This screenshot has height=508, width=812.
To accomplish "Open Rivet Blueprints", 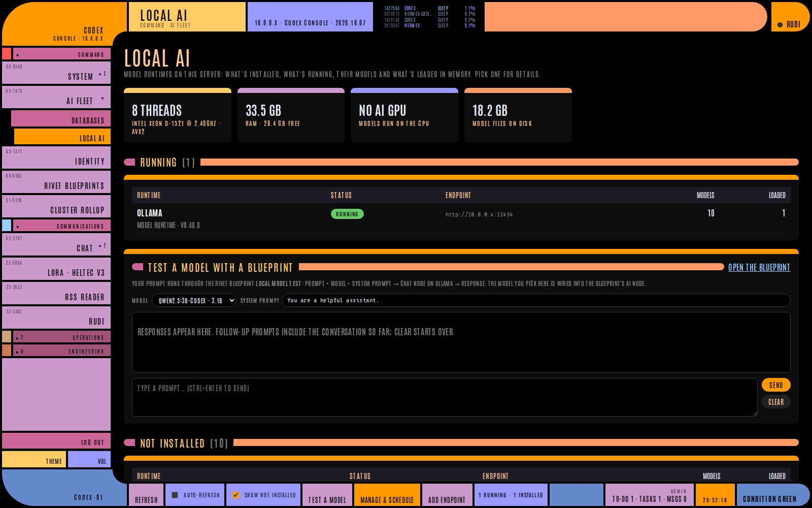I will pyautogui.click(x=56, y=182).
